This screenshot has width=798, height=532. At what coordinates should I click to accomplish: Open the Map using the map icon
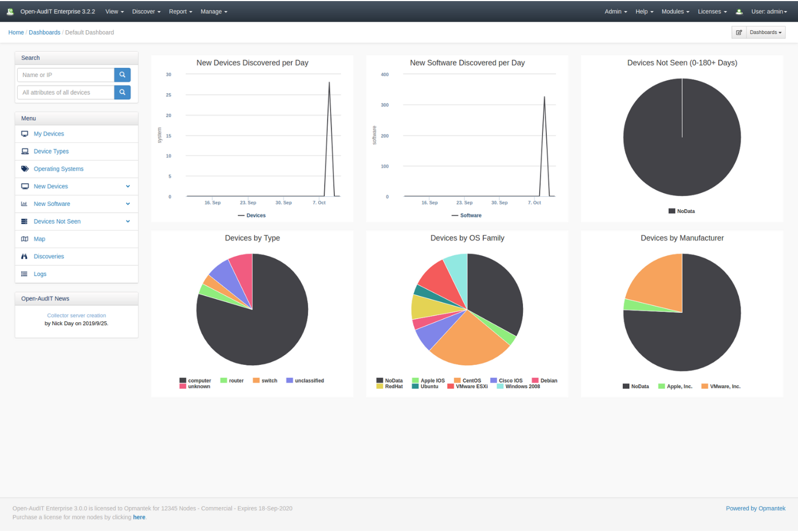click(x=24, y=239)
